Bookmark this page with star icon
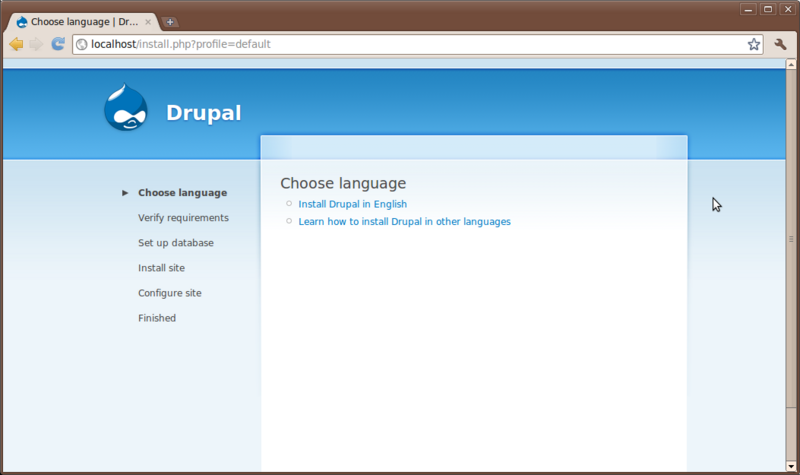 click(754, 44)
